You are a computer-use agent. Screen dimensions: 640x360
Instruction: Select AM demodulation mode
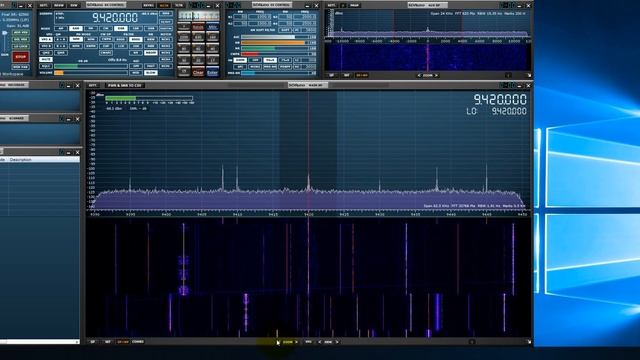pos(61,29)
